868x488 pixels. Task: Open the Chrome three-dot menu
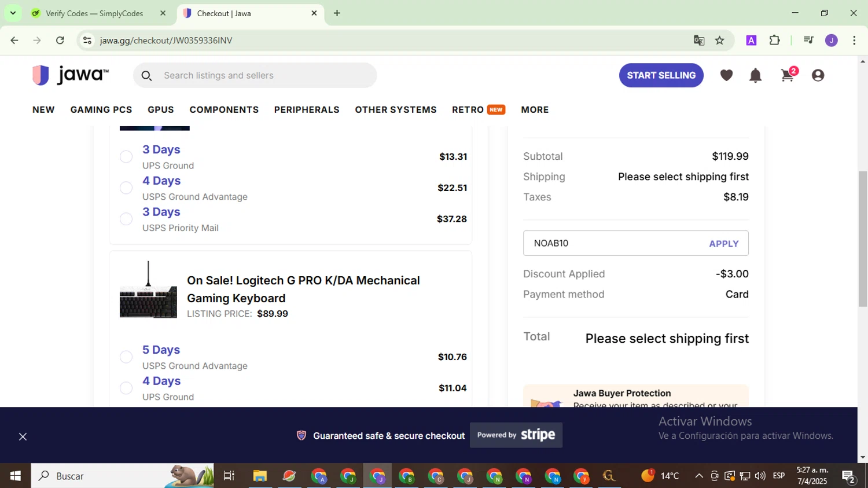point(854,41)
